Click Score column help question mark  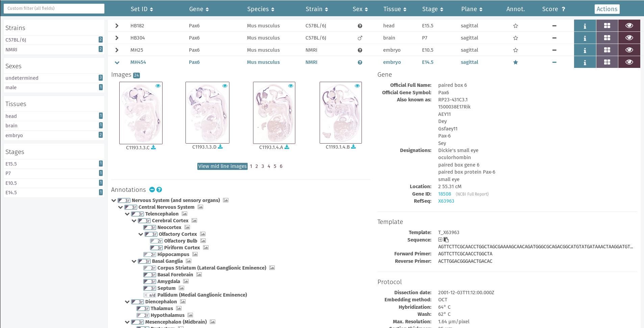tap(563, 9)
